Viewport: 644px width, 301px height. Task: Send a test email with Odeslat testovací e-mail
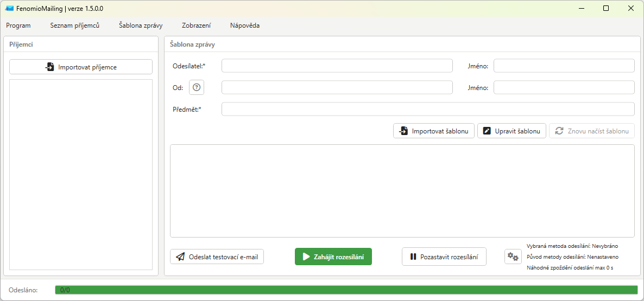click(217, 257)
